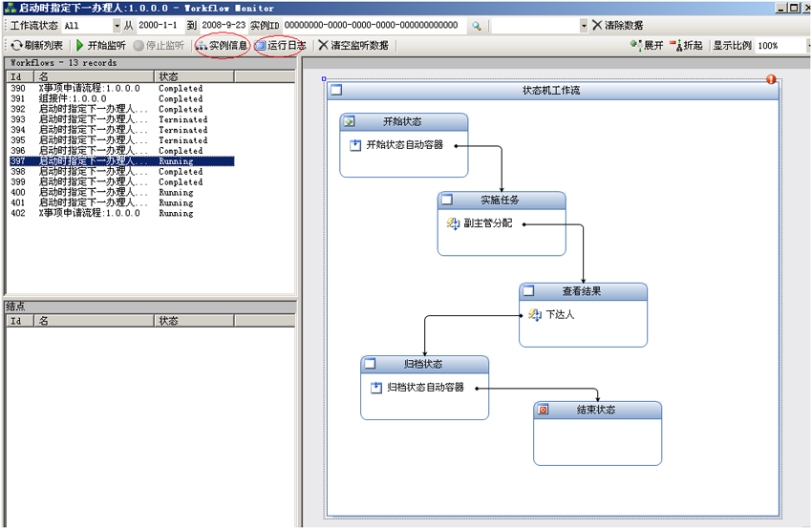Select Terminated workflow row 394
This screenshot has height=529, width=812.
[121, 130]
